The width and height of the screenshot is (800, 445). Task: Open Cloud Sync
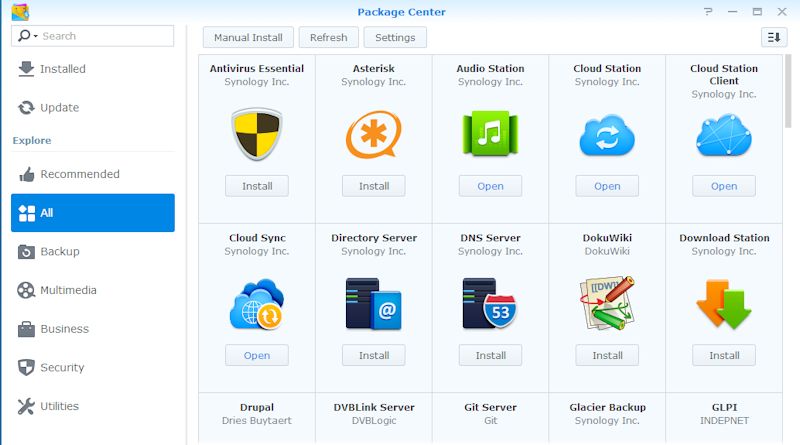click(257, 356)
